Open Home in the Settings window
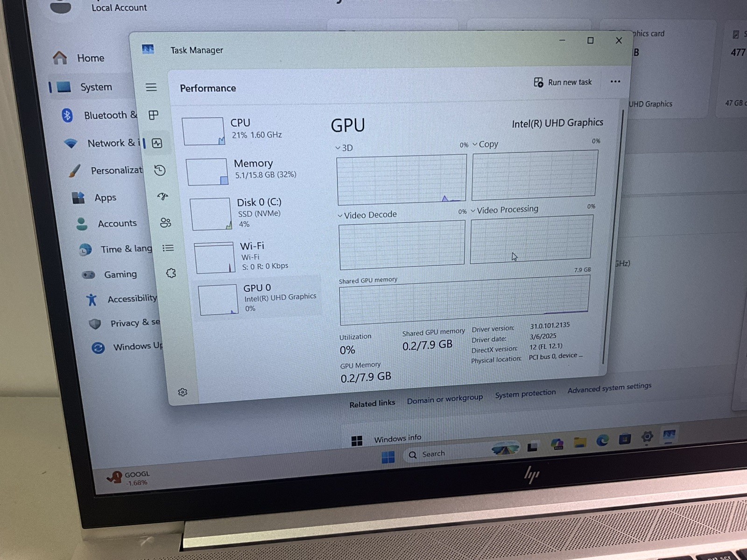The height and width of the screenshot is (560, 747). tap(79, 58)
